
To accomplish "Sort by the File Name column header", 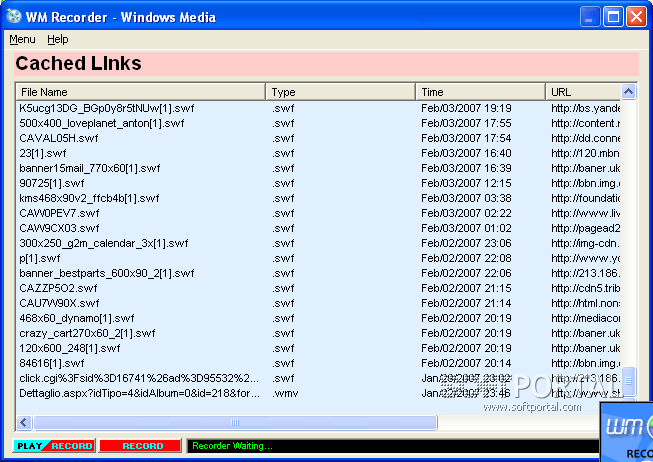I will tap(141, 92).
